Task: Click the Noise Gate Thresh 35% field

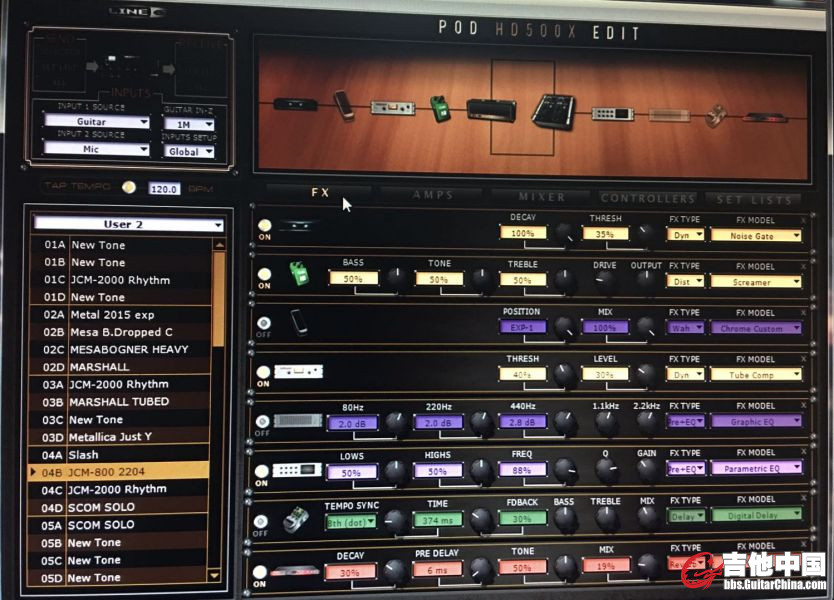Action: 605,234
